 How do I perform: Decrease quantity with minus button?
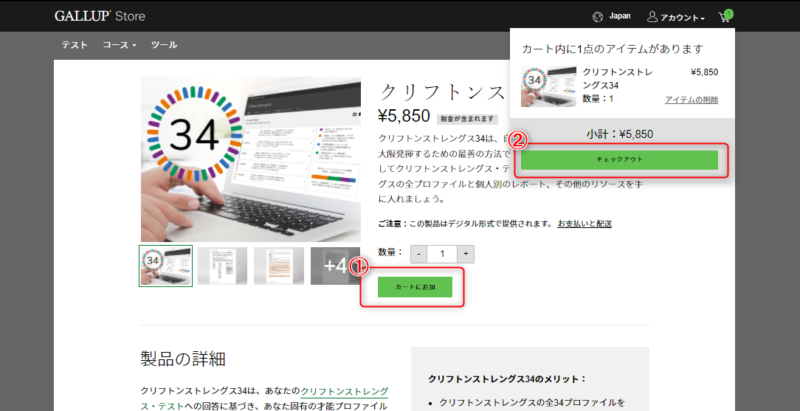pyautogui.click(x=418, y=254)
